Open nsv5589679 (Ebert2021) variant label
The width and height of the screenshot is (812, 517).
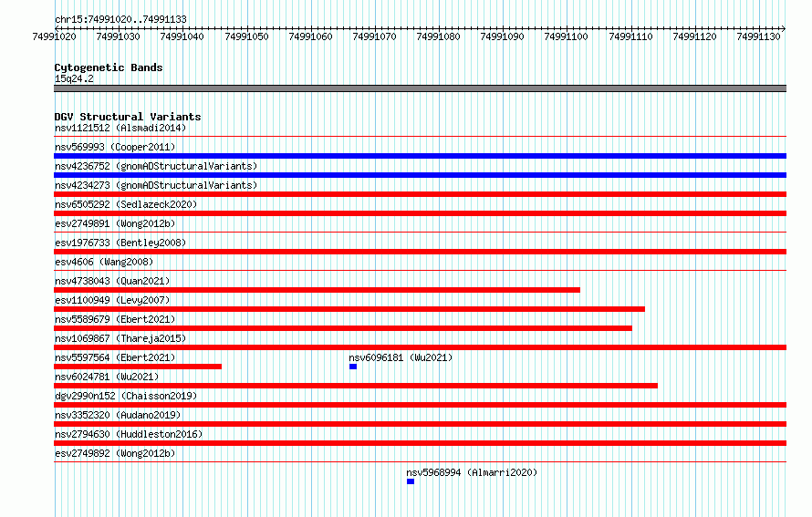(x=115, y=319)
